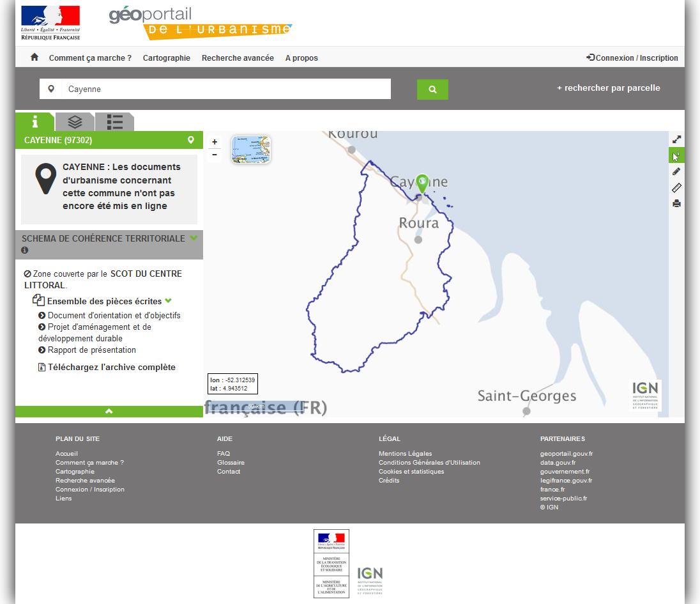Open the Contact link
Screen dimensions: 700x604
point(229,471)
